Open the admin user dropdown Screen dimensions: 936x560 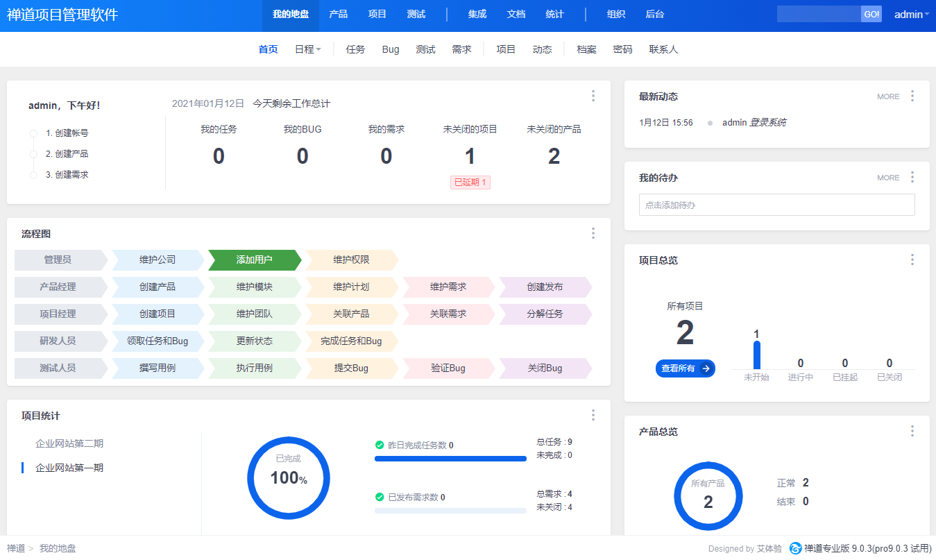(911, 15)
